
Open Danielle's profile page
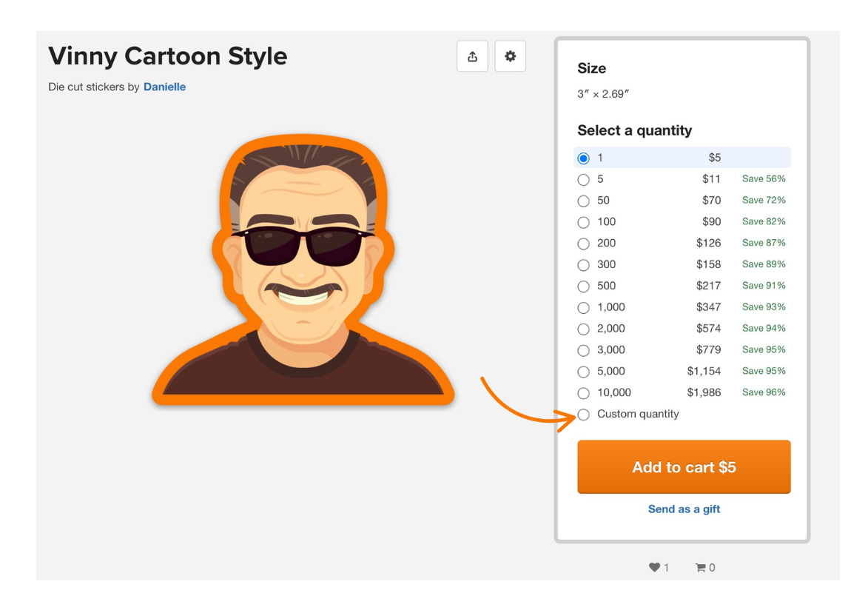click(164, 87)
